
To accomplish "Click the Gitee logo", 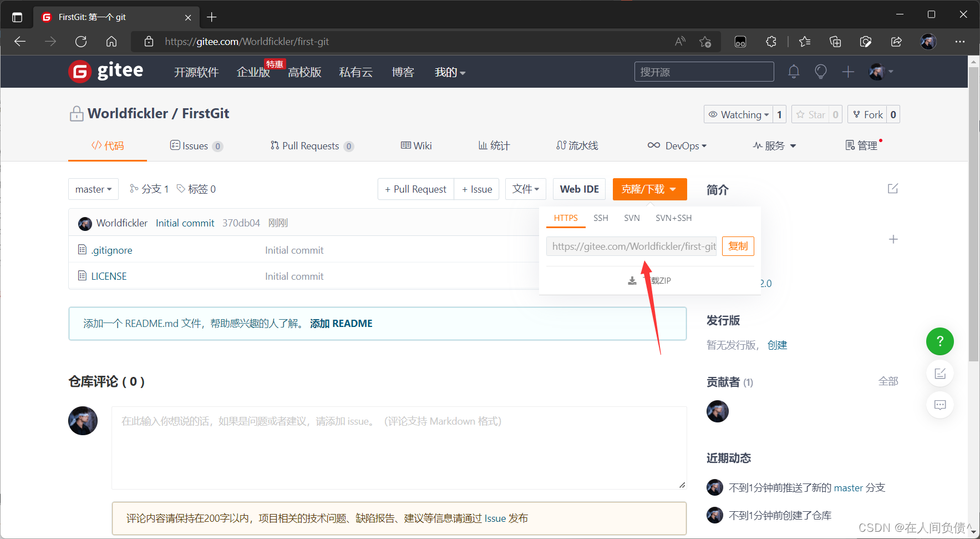I will tap(106, 71).
